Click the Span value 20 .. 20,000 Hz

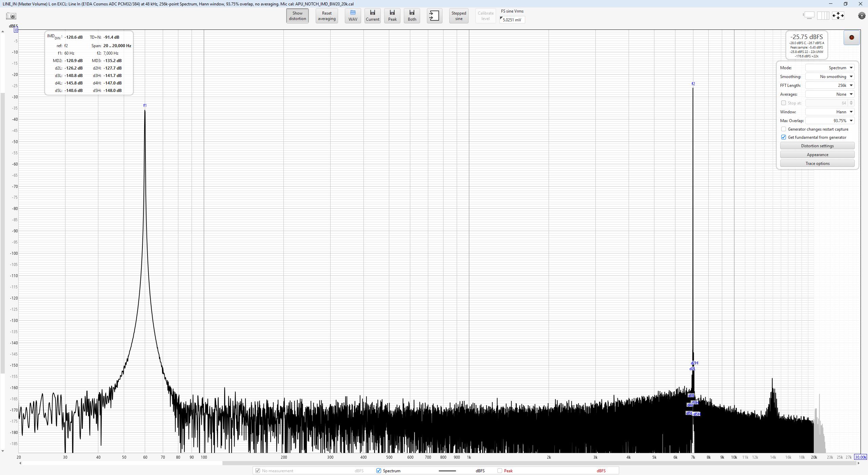117,46
